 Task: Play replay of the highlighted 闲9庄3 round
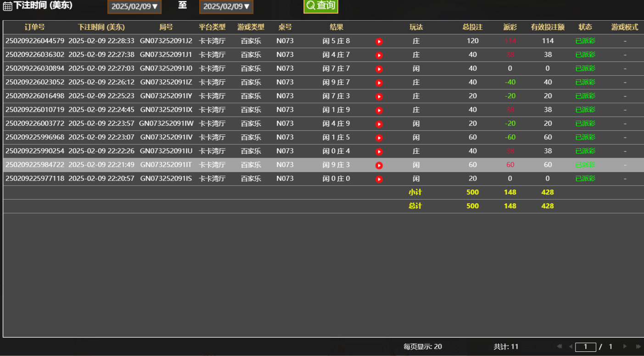click(x=379, y=165)
